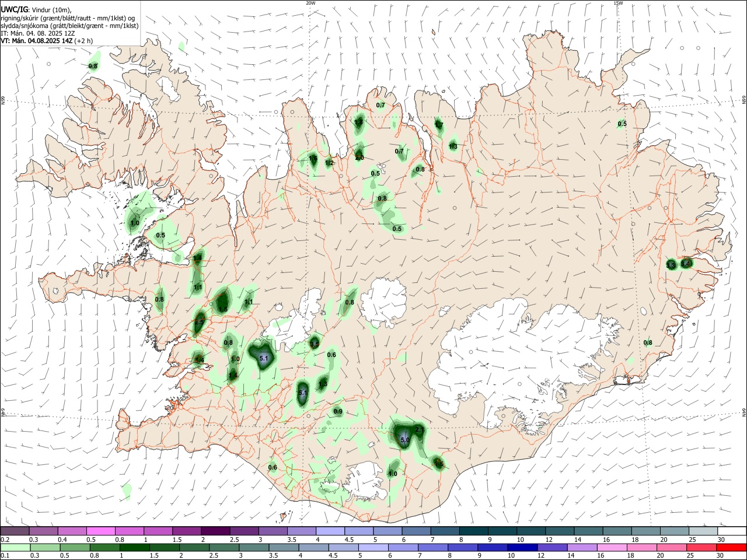The height and width of the screenshot is (560, 747).
Task: Select the dark teal swatch labeled 9 in upper row
Action: pos(502,531)
